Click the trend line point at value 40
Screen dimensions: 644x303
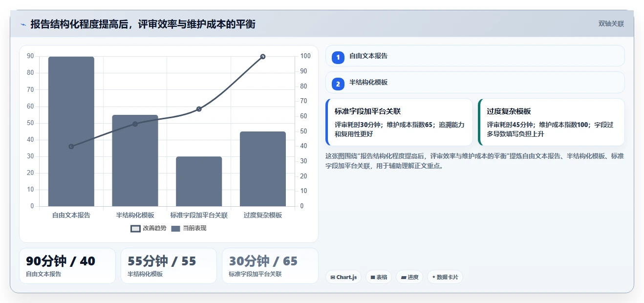pos(71,147)
